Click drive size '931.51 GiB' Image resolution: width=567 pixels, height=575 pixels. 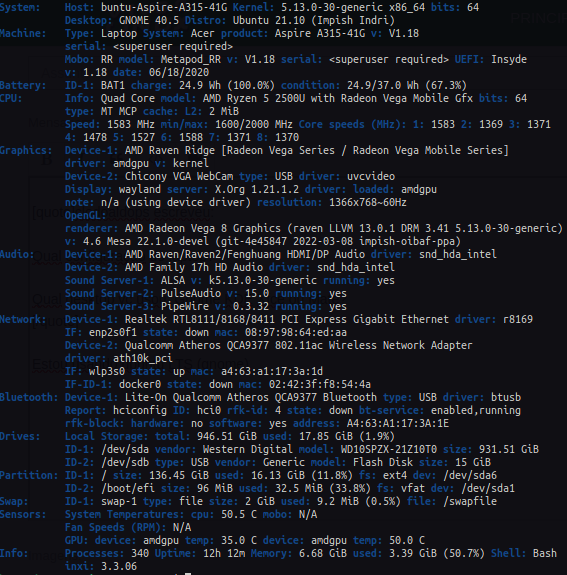tap(509, 450)
